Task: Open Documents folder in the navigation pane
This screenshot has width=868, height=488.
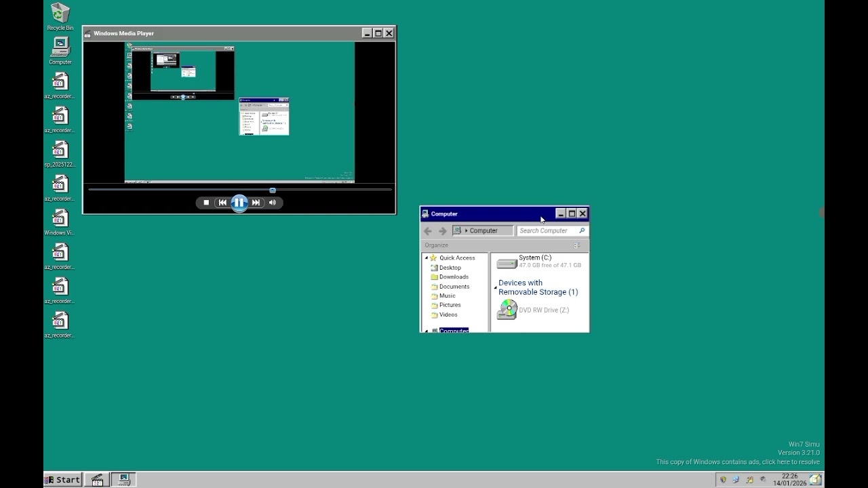Action: point(454,287)
